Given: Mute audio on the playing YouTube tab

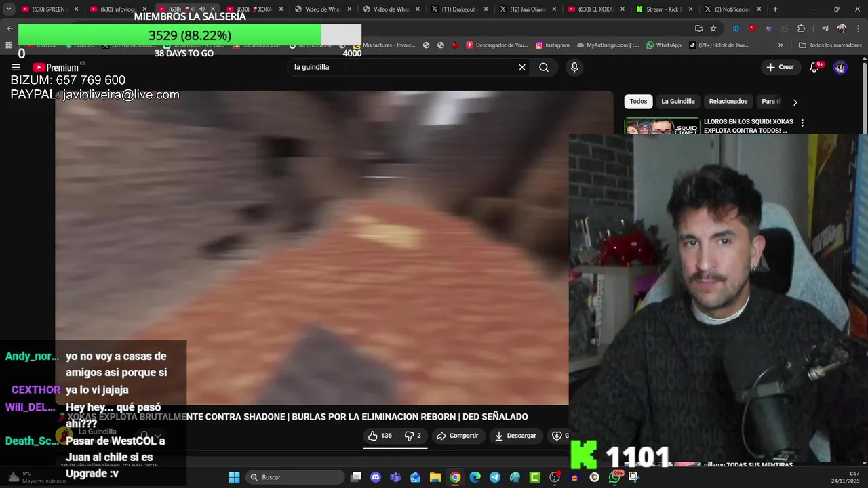Looking at the screenshot, I should pyautogui.click(x=201, y=9).
